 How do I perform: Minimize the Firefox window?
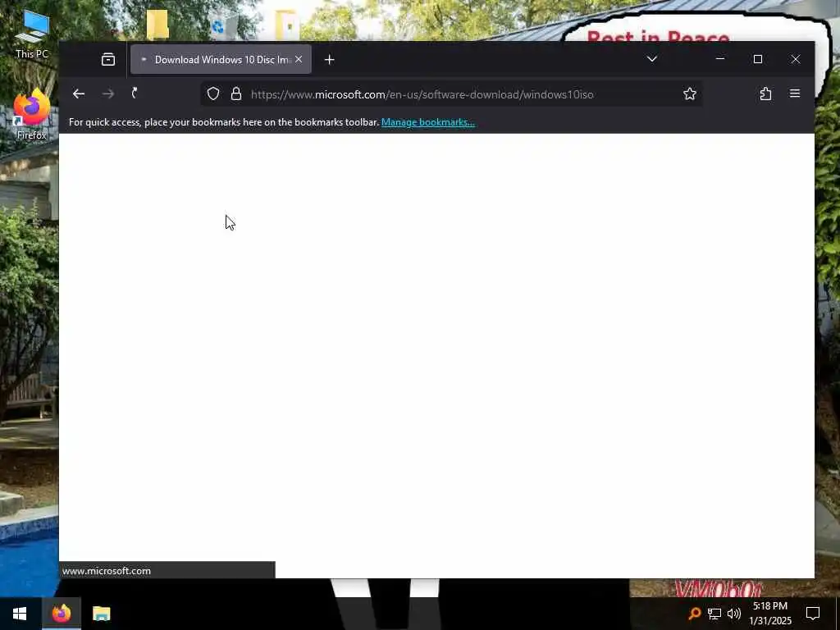pyautogui.click(x=720, y=59)
